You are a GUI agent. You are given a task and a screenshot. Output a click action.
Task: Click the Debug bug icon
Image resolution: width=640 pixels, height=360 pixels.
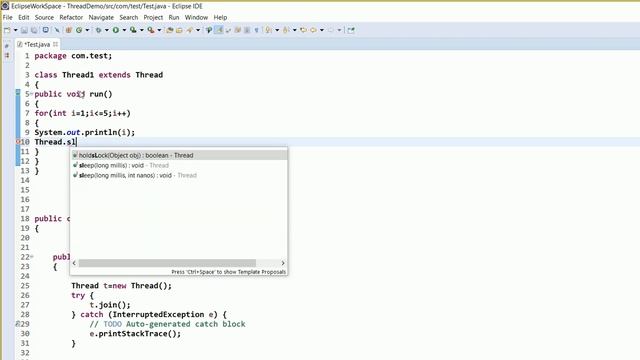click(x=98, y=30)
